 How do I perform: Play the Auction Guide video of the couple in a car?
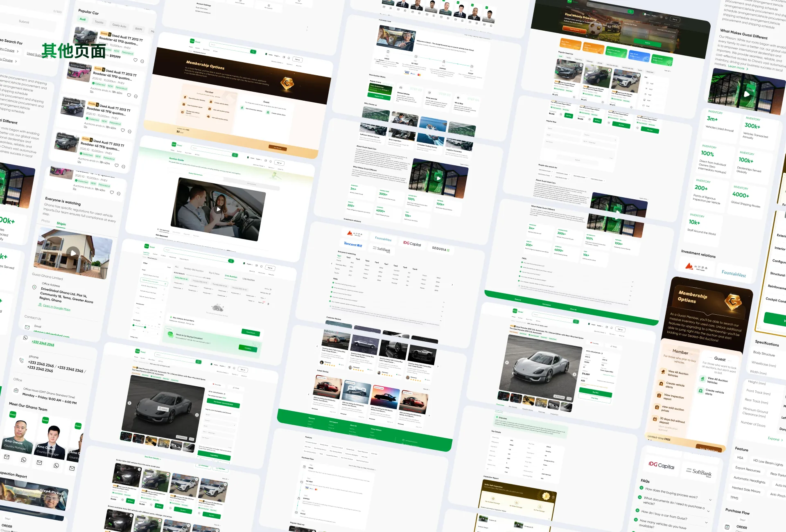219,209
